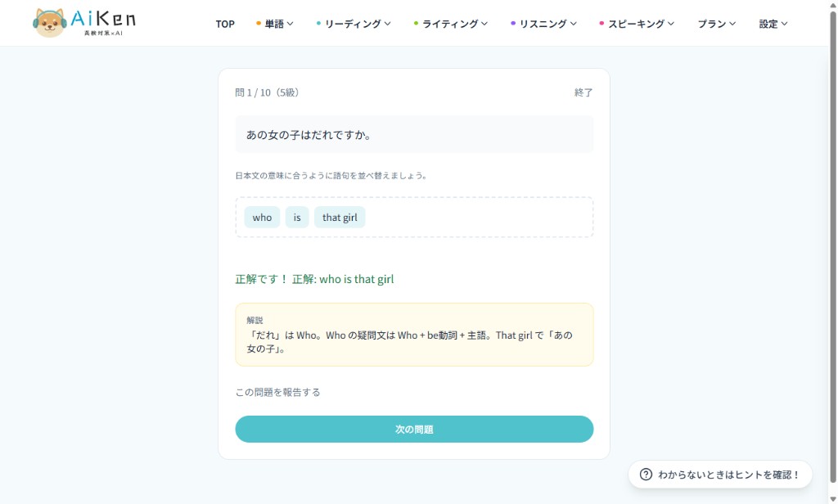
Task: Expand the 設定 dropdown
Action: pos(773,24)
